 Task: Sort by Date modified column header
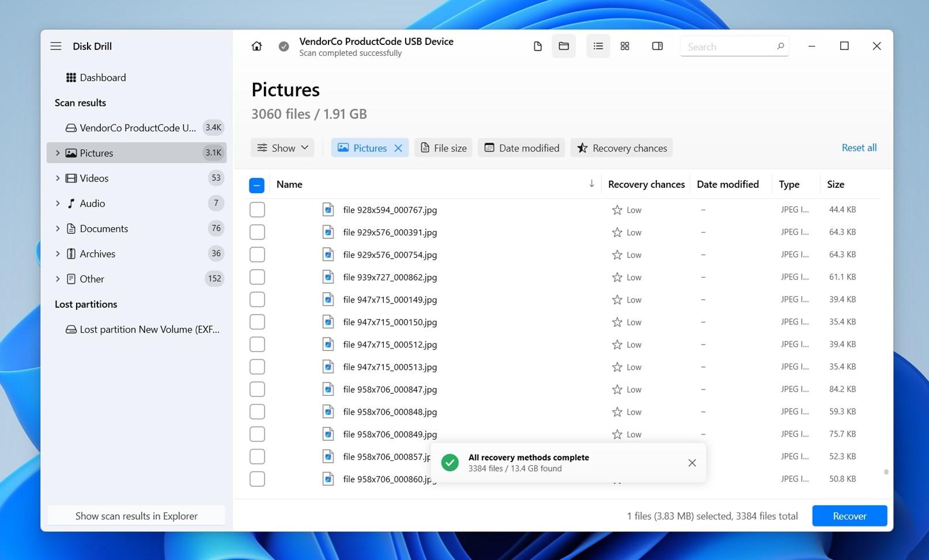tap(727, 184)
